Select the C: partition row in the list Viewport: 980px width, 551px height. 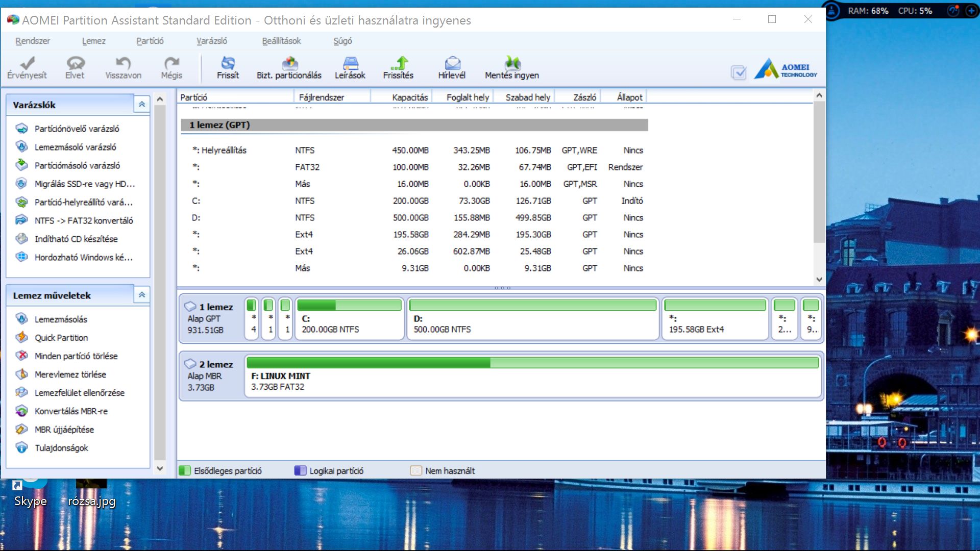pyautogui.click(x=414, y=201)
